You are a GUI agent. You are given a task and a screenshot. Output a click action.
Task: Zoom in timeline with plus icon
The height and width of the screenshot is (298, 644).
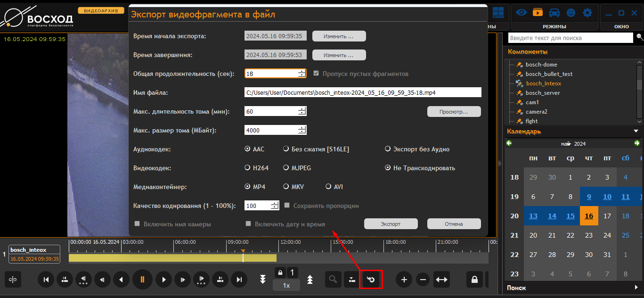(404, 280)
